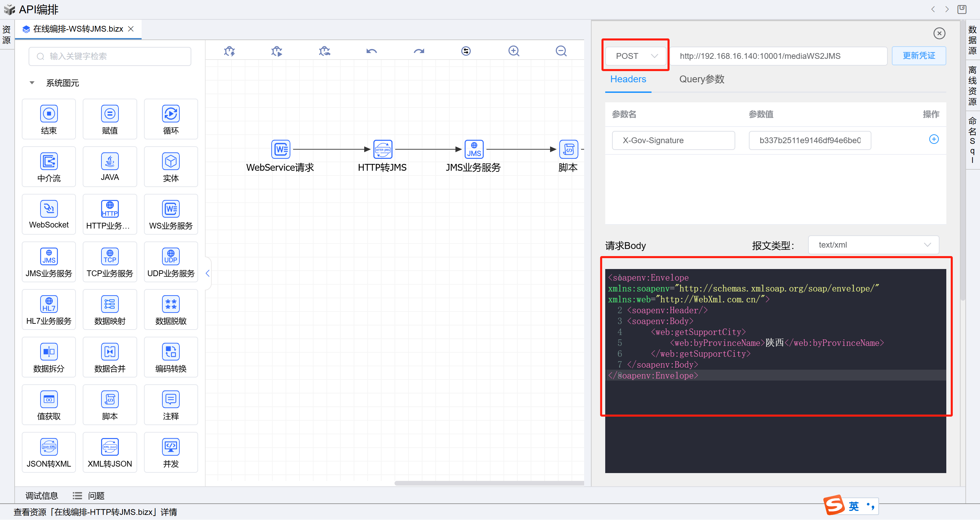
Task: Select the HTTP转JMS node on canvas
Action: 382,149
